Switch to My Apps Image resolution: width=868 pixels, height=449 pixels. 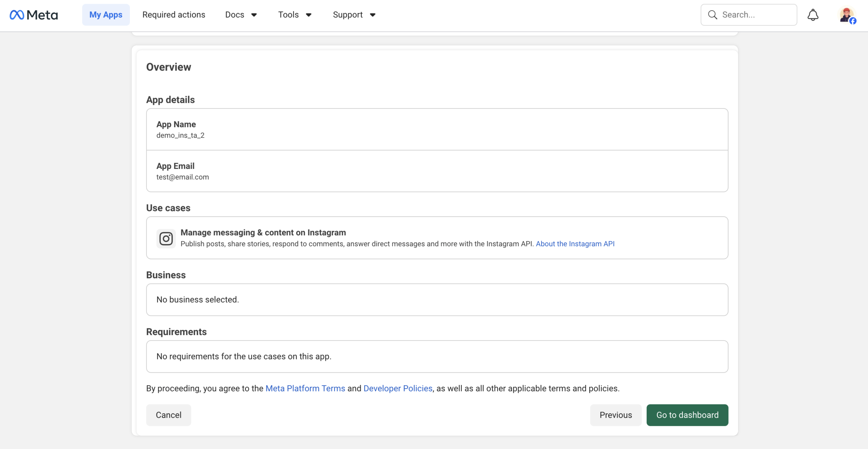click(x=105, y=15)
